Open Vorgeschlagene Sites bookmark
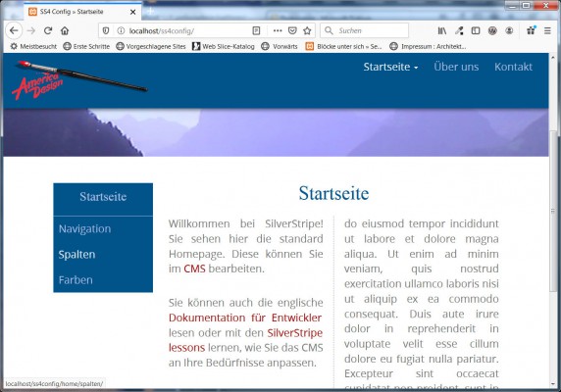Image resolution: width=561 pixels, height=392 pixels. point(151,46)
